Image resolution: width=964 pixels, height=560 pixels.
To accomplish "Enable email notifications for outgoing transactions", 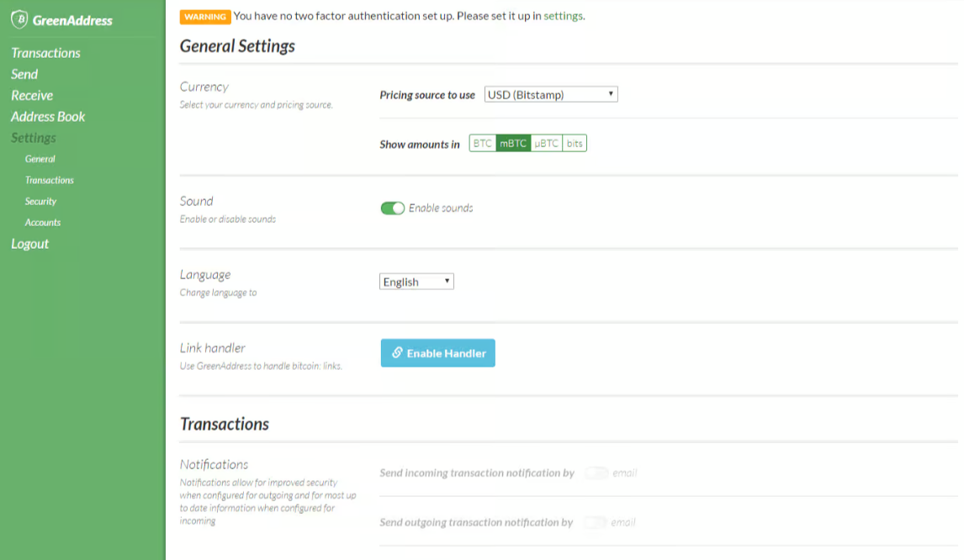I will (x=597, y=521).
